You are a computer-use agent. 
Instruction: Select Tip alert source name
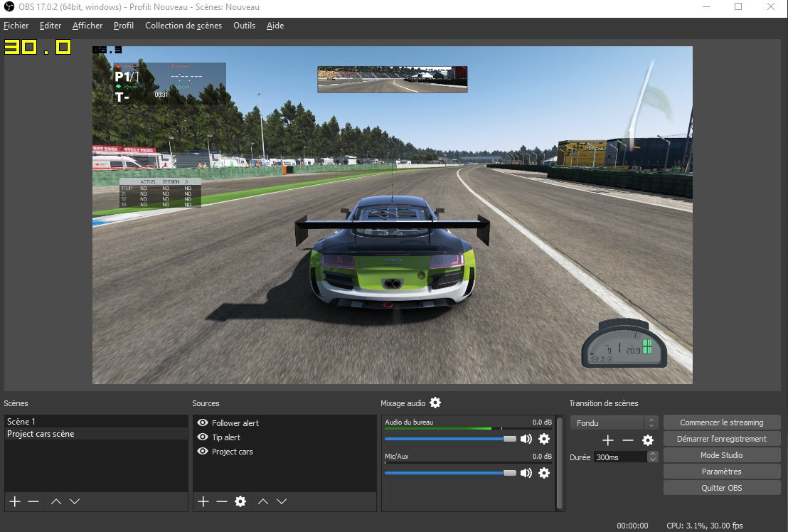226,437
